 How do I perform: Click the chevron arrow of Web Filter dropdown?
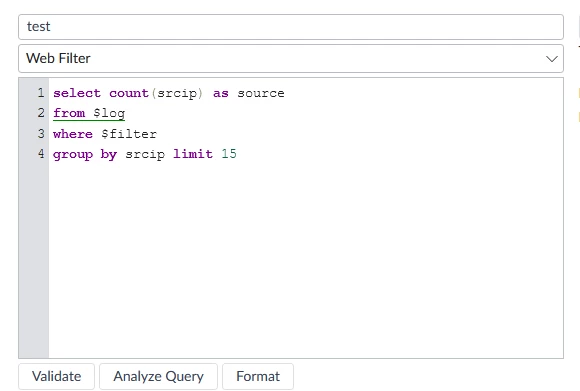[x=552, y=59]
